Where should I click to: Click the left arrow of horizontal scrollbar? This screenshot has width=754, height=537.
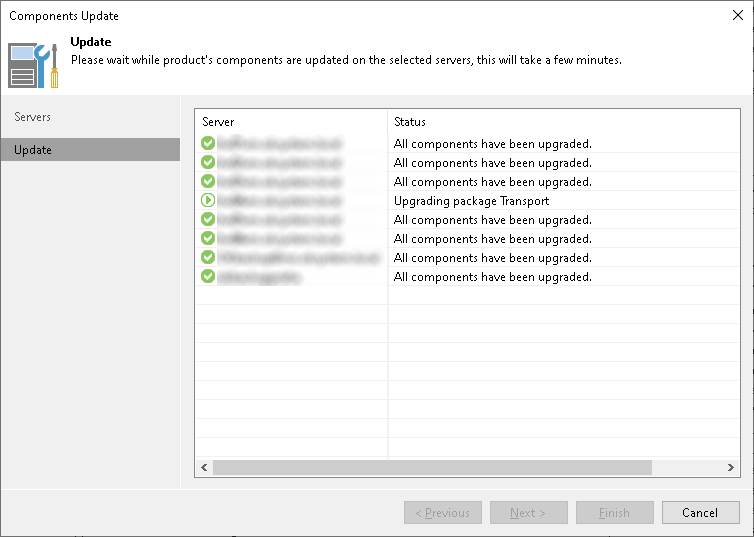point(204,467)
